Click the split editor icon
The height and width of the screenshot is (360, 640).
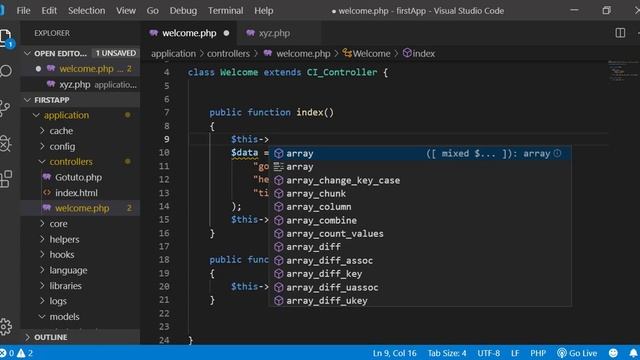pos(620,33)
